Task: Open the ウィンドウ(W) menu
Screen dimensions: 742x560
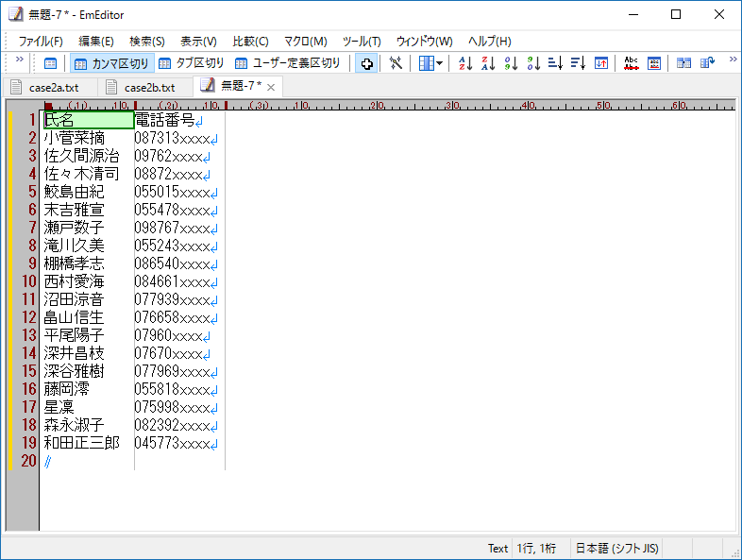Action: (425, 42)
